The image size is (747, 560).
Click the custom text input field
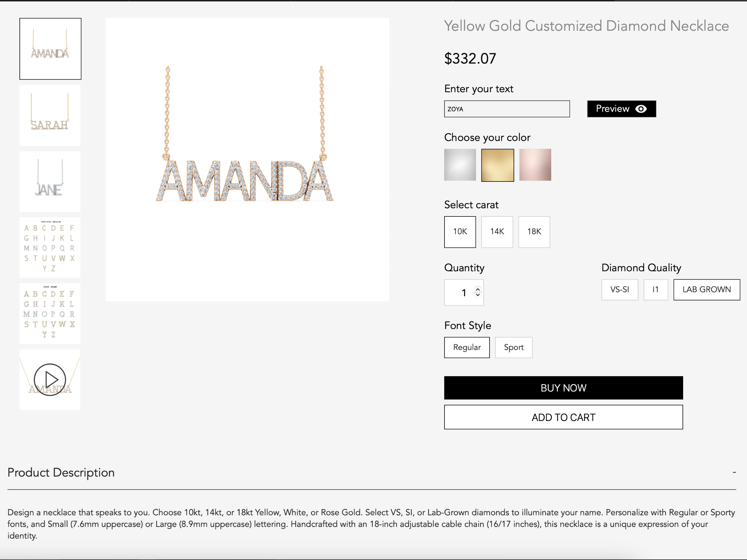click(x=506, y=109)
